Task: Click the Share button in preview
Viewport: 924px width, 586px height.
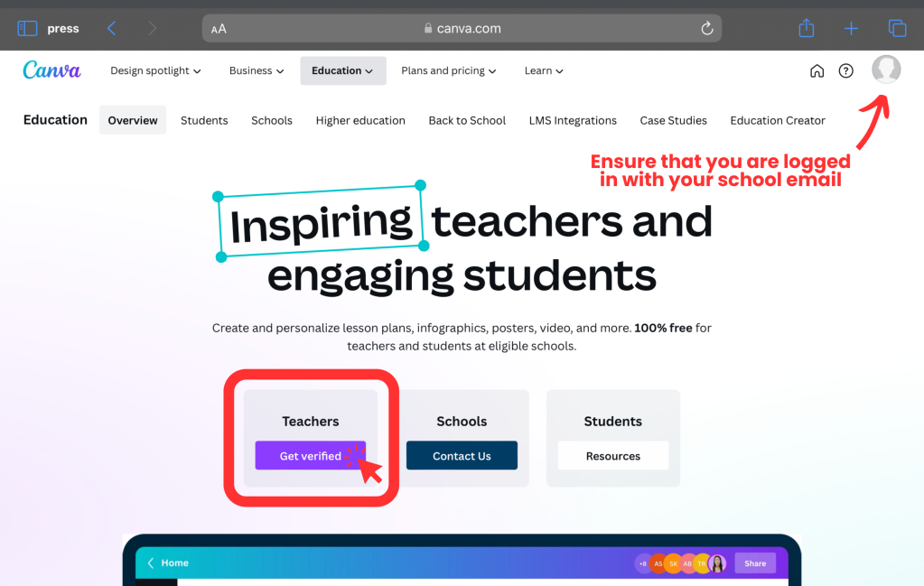Action: (755, 563)
